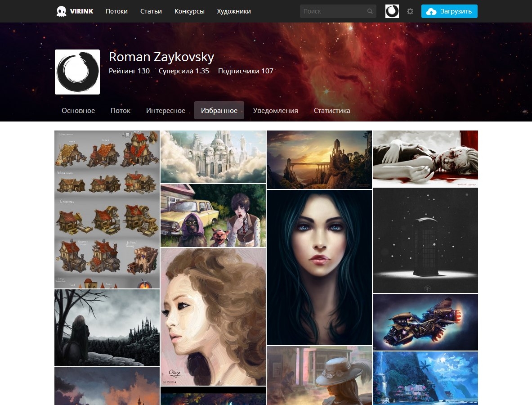The height and width of the screenshot is (405, 532).
Task: Open the orange cloudy sky artwork thumbnail
Action: click(107, 386)
